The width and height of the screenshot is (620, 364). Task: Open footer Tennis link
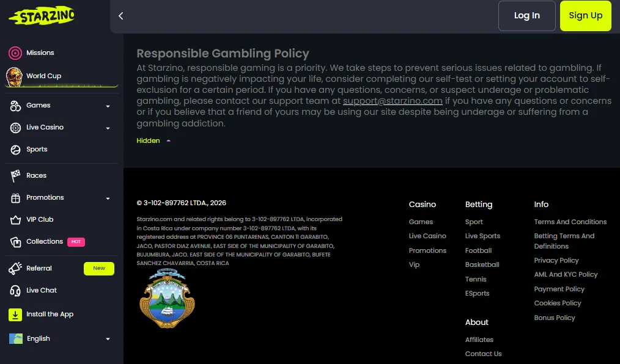coord(476,279)
